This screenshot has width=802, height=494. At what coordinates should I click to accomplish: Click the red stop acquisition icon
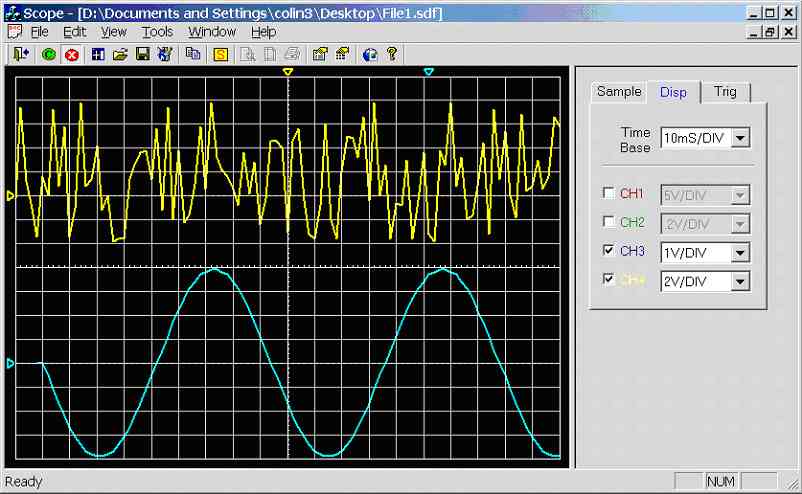pos(71,54)
